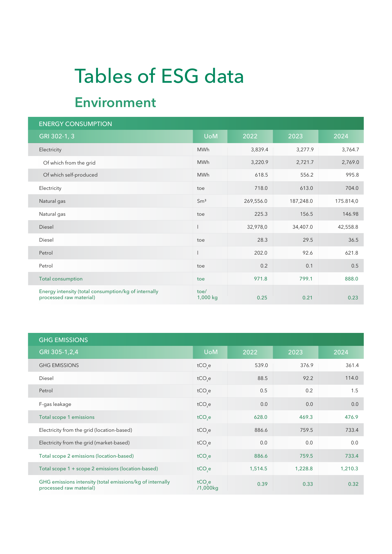Select the combined emissions value 1,514.5
The image size is (392, 554).
click(258, 468)
